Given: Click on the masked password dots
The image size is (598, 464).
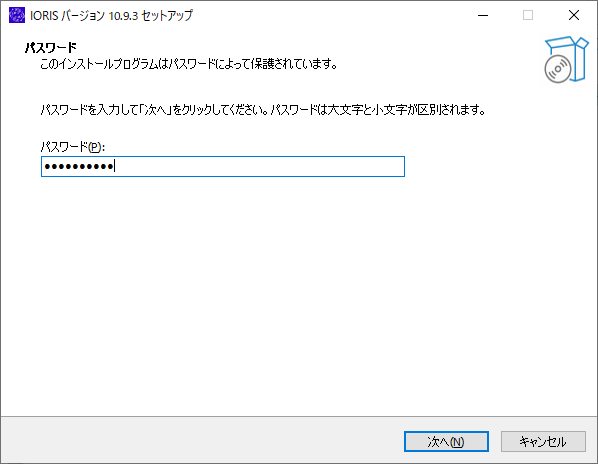Looking at the screenshot, I should point(79,167).
